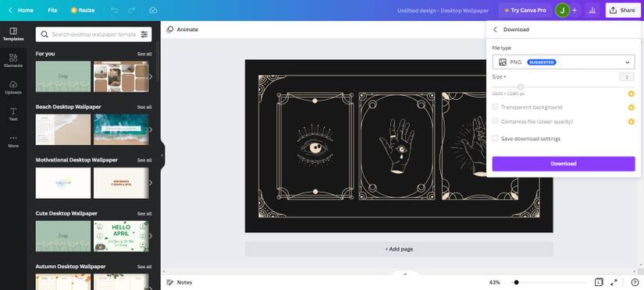The width and height of the screenshot is (644, 290).
Task: Click the Pro crown next to Compress file
Action: click(x=632, y=122)
